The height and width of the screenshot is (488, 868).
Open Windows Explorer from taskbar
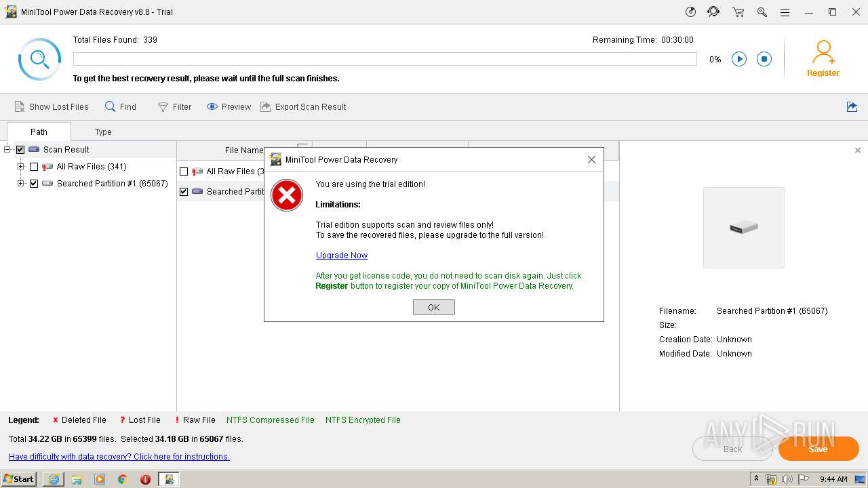coord(77,479)
